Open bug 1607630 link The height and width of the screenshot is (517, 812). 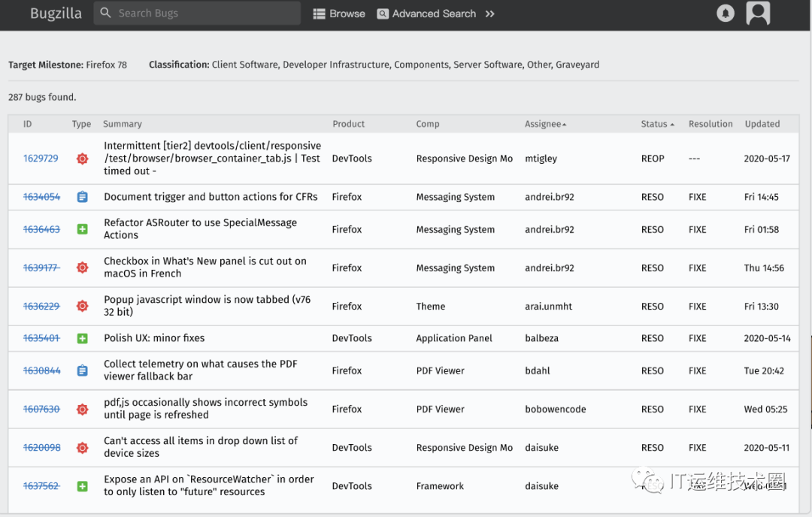tap(41, 409)
